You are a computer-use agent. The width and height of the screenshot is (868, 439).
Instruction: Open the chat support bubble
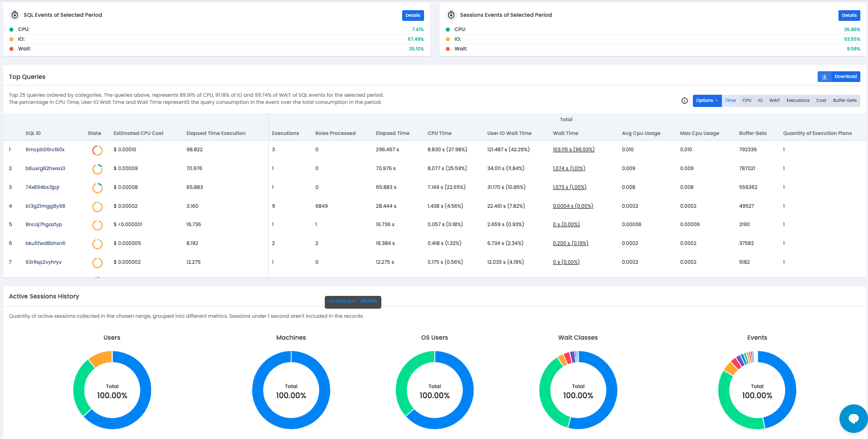tap(854, 419)
